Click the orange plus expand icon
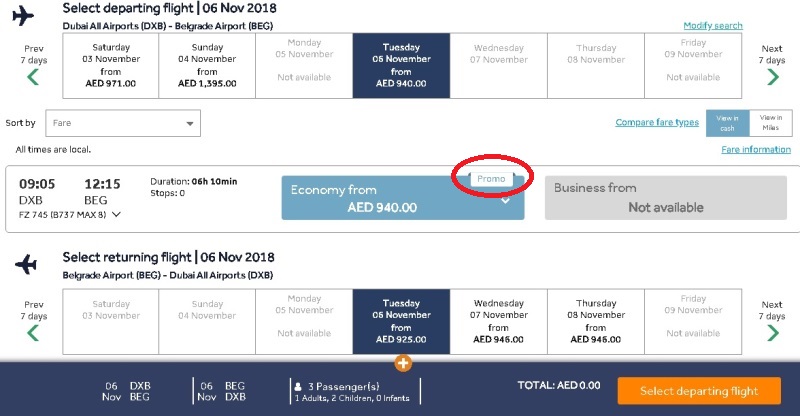The image size is (800, 416). pyautogui.click(x=403, y=362)
